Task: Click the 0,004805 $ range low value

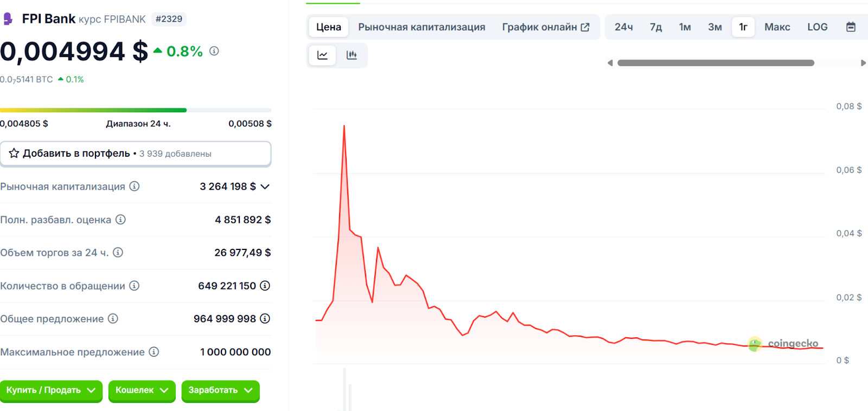Action: pyautogui.click(x=24, y=124)
